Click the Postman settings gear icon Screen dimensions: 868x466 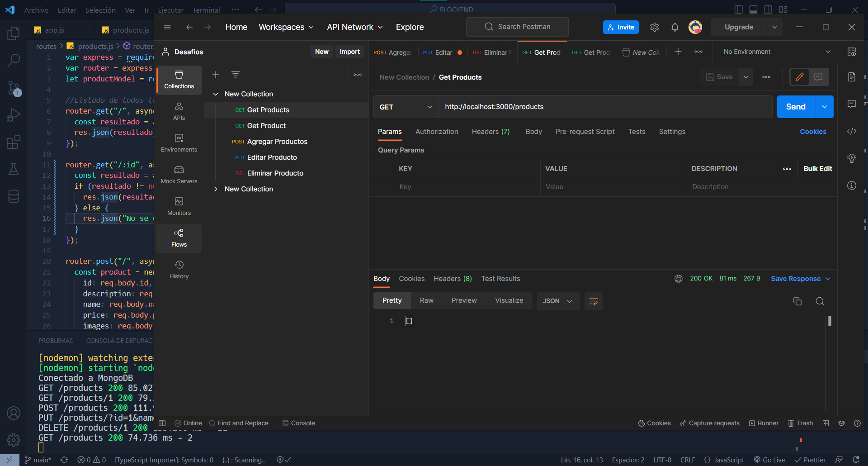(654, 27)
